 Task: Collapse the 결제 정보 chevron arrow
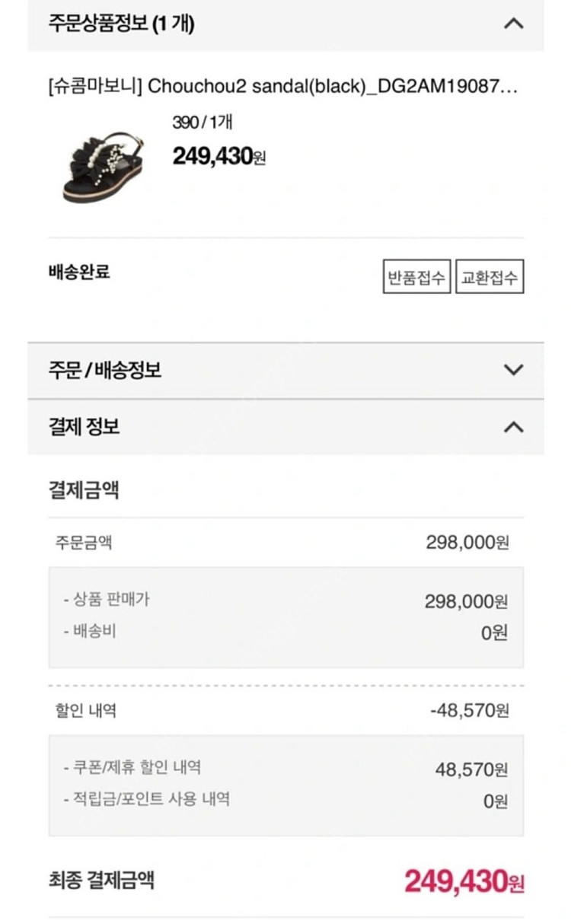(x=514, y=427)
